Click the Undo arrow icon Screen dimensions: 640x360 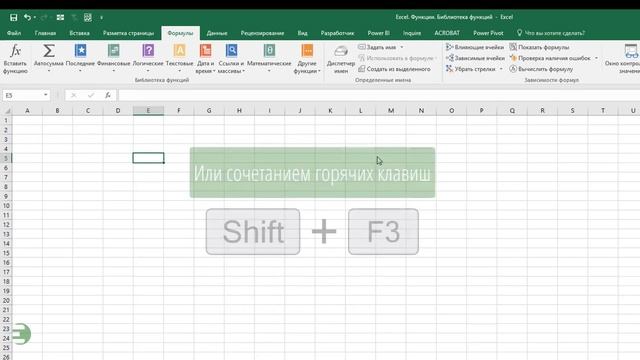(x=27, y=17)
